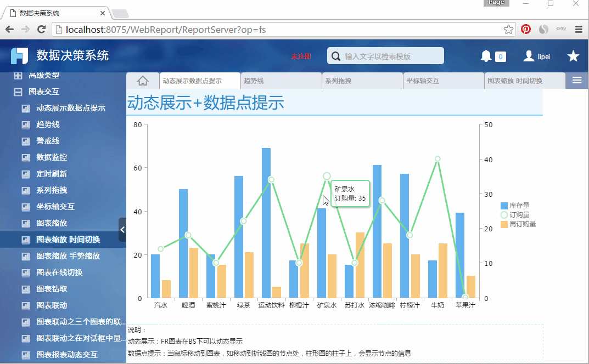Switch to the 趋势线 tab
The height and width of the screenshot is (364, 589).
pyautogui.click(x=280, y=80)
